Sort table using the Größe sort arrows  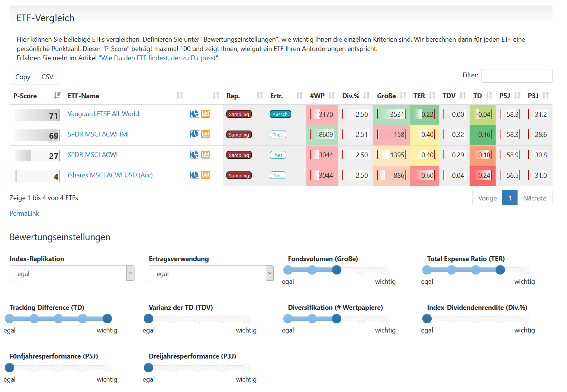(x=403, y=96)
